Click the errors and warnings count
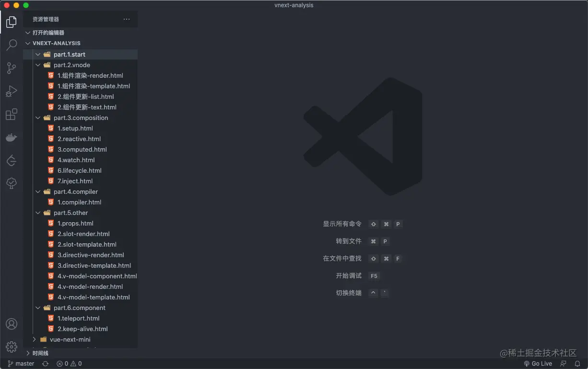 pyautogui.click(x=69, y=364)
